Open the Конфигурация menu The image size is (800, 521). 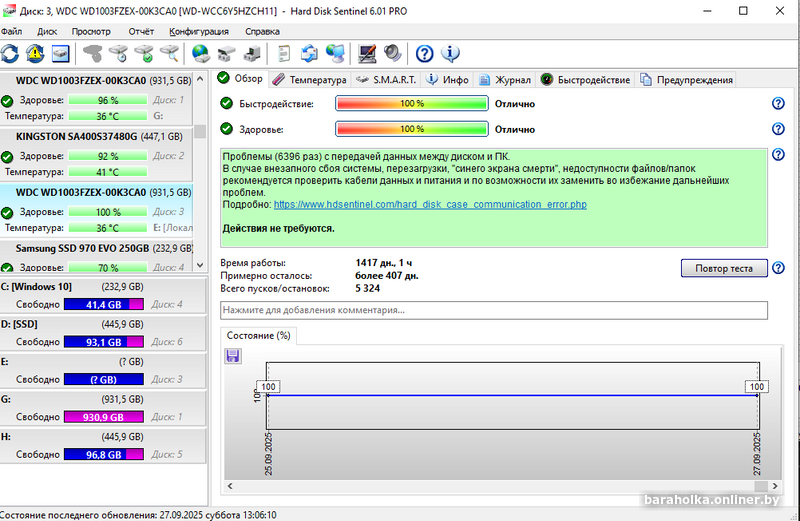(199, 31)
